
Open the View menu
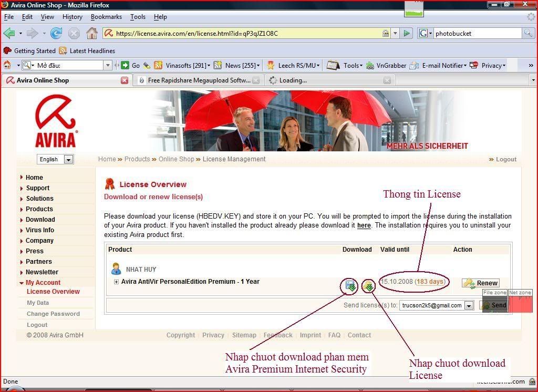tap(47, 17)
